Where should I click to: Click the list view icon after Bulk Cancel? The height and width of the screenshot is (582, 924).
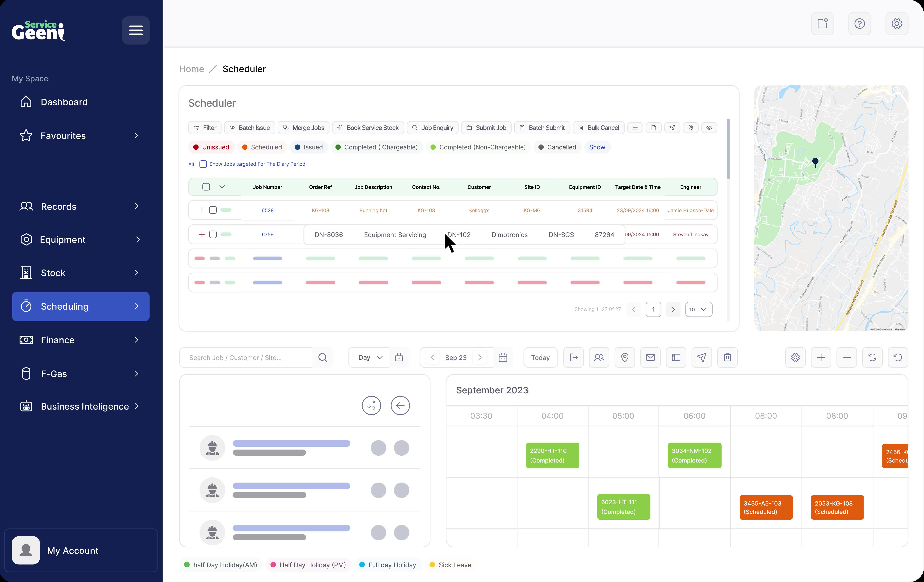pos(635,128)
